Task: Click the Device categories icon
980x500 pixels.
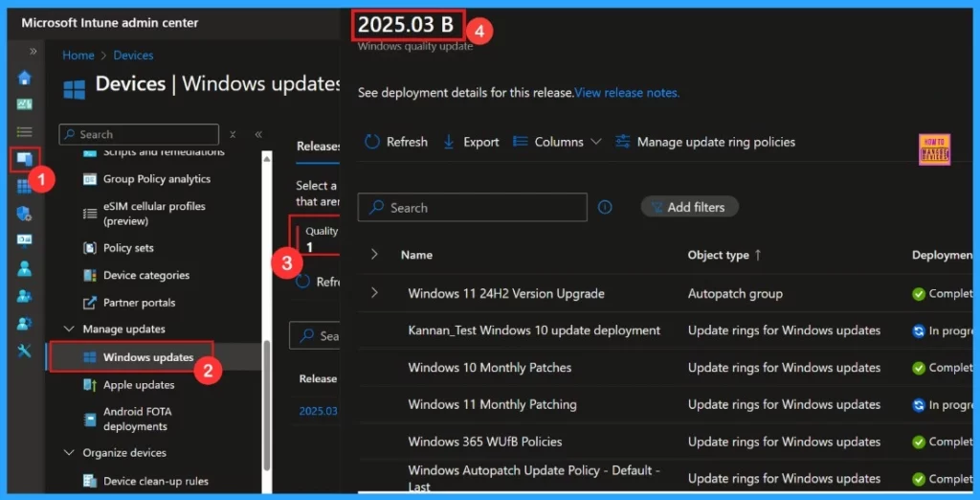Action: tap(90, 275)
